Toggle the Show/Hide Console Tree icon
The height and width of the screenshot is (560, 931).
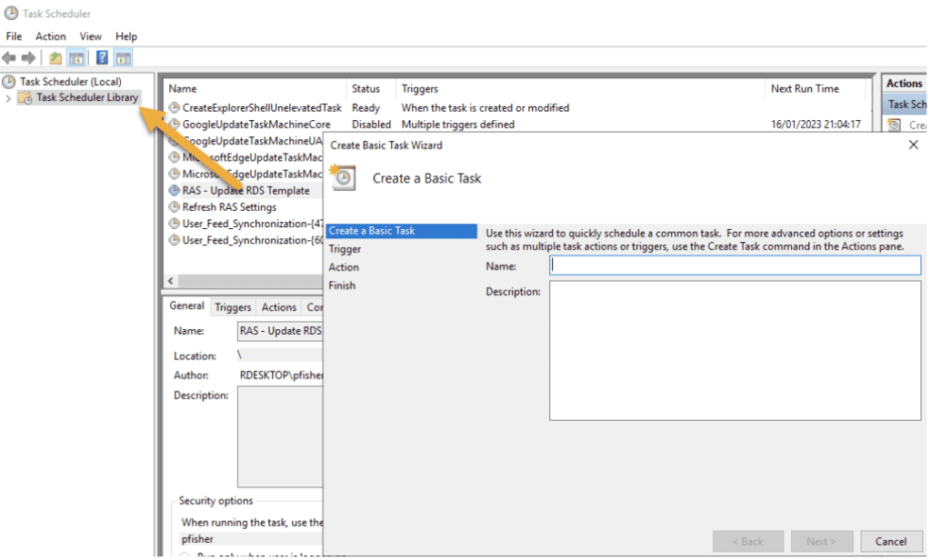coord(76,57)
